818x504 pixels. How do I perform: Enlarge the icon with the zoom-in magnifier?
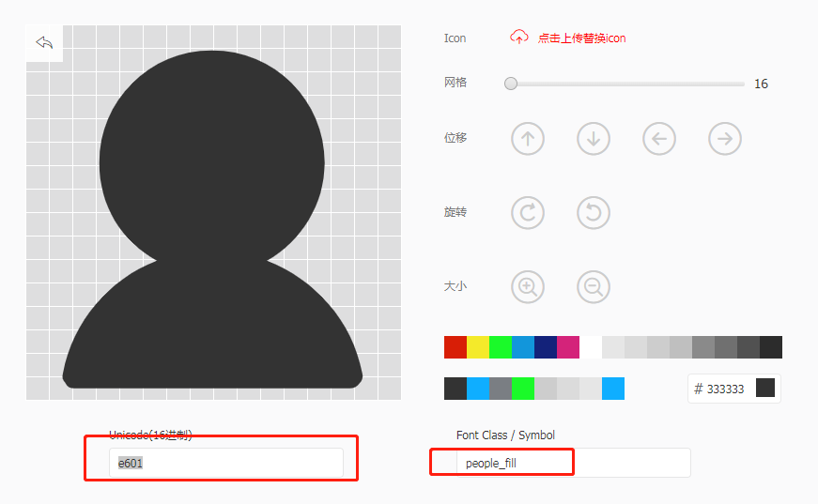(x=528, y=286)
